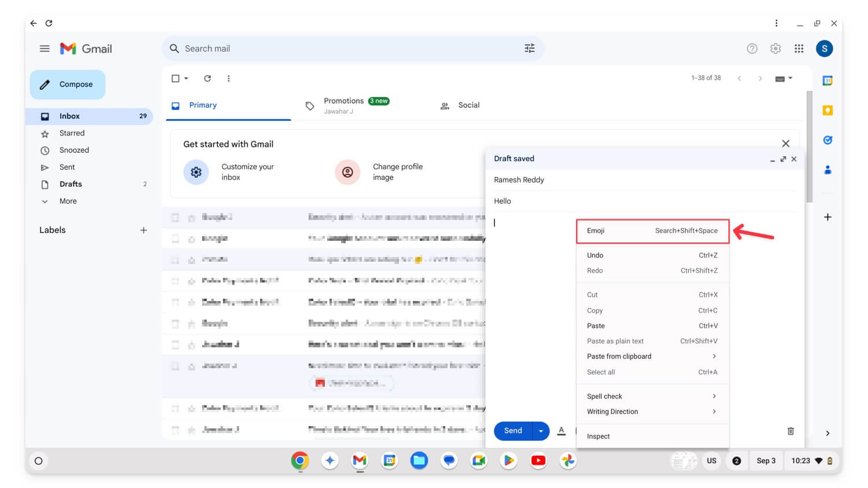868x488 pixels.
Task: Dismiss the Get started with Gmail card
Action: pyautogui.click(x=785, y=144)
